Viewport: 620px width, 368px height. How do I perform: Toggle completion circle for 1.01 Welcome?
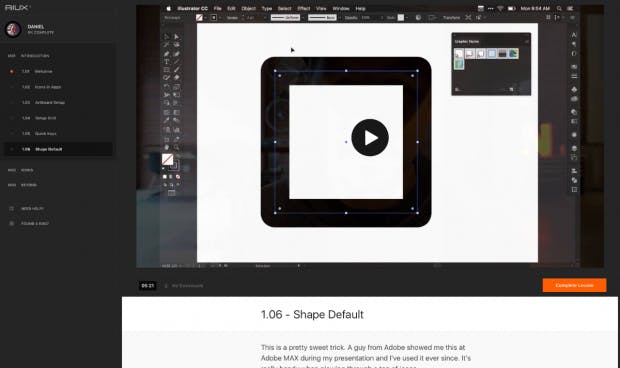(11, 72)
